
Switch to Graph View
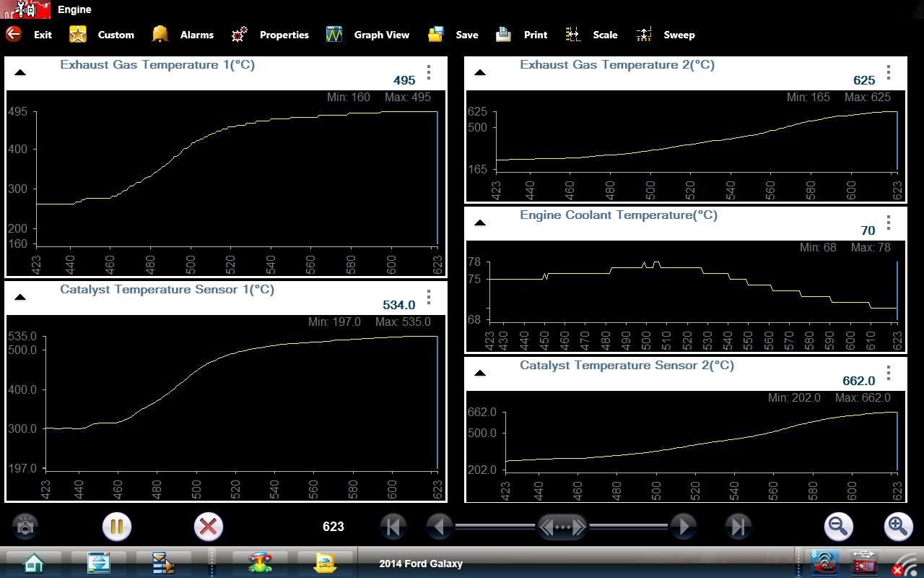point(334,34)
